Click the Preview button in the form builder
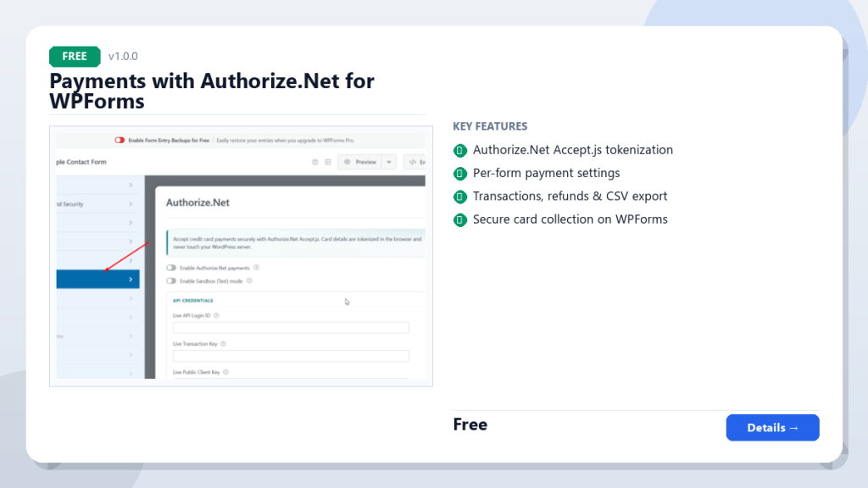The image size is (868, 488). click(359, 162)
